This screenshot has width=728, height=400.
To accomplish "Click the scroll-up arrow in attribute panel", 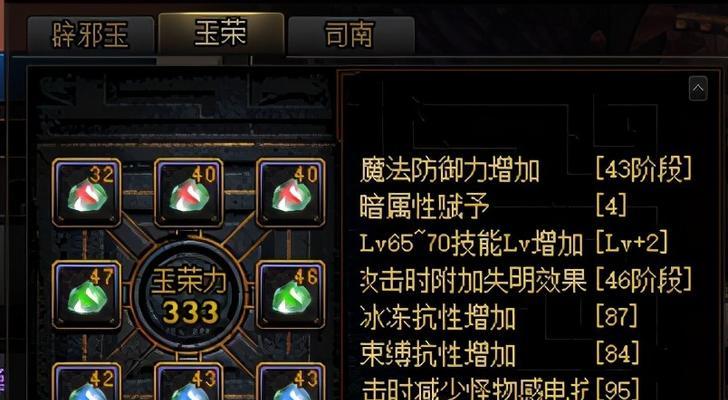I will (698, 88).
